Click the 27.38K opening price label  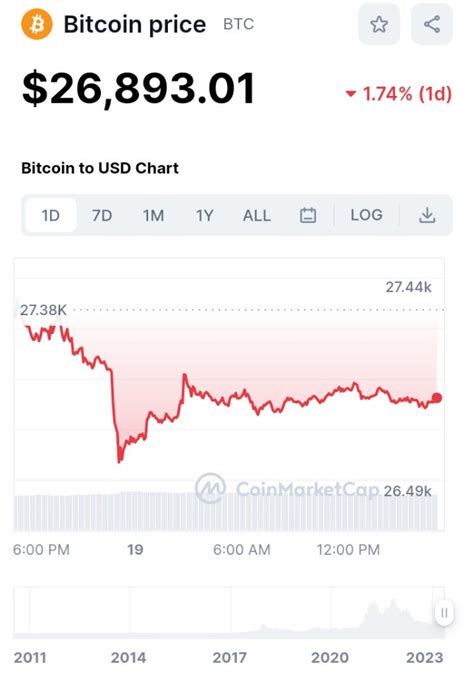43,310
